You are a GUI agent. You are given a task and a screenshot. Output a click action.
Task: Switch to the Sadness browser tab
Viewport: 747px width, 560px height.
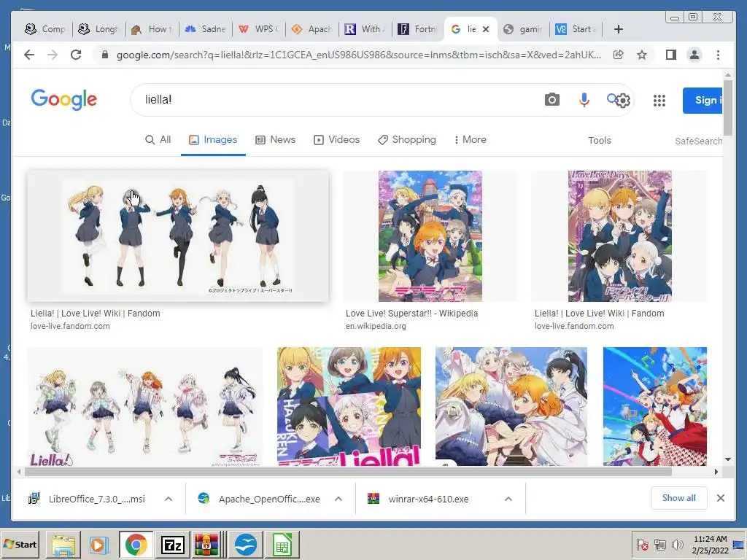pos(205,29)
